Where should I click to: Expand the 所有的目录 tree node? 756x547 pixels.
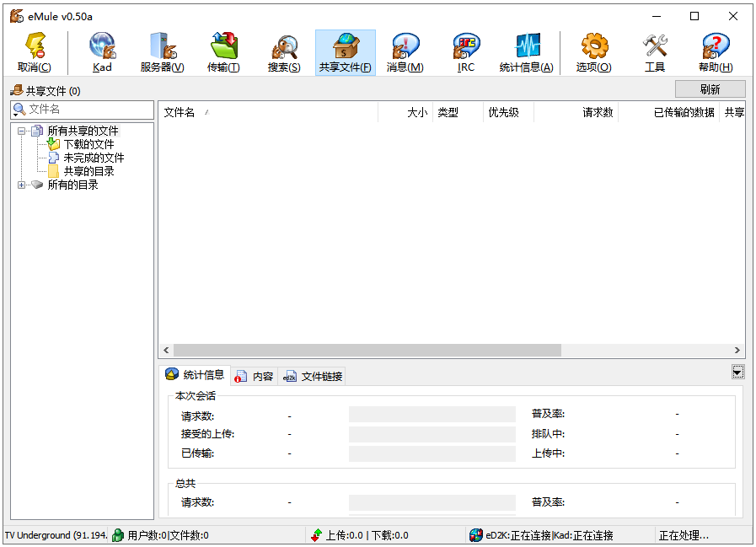pyautogui.click(x=21, y=185)
